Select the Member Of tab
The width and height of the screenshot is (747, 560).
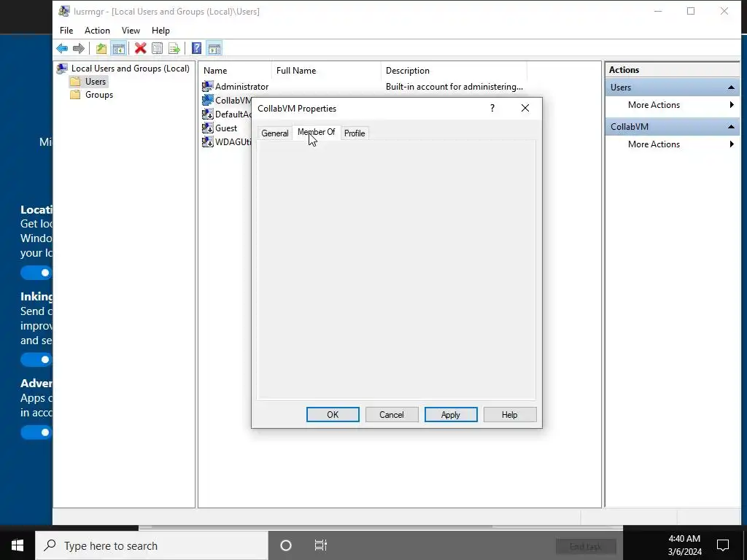click(317, 132)
